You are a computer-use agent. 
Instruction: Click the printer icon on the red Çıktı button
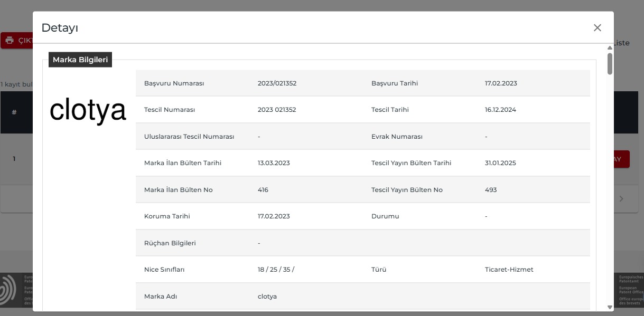tap(10, 41)
